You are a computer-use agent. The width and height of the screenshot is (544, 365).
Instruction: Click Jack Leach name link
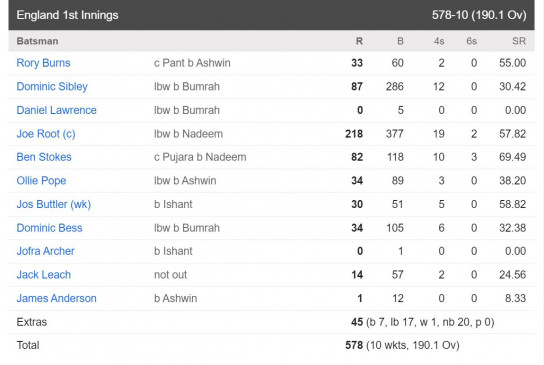44,274
